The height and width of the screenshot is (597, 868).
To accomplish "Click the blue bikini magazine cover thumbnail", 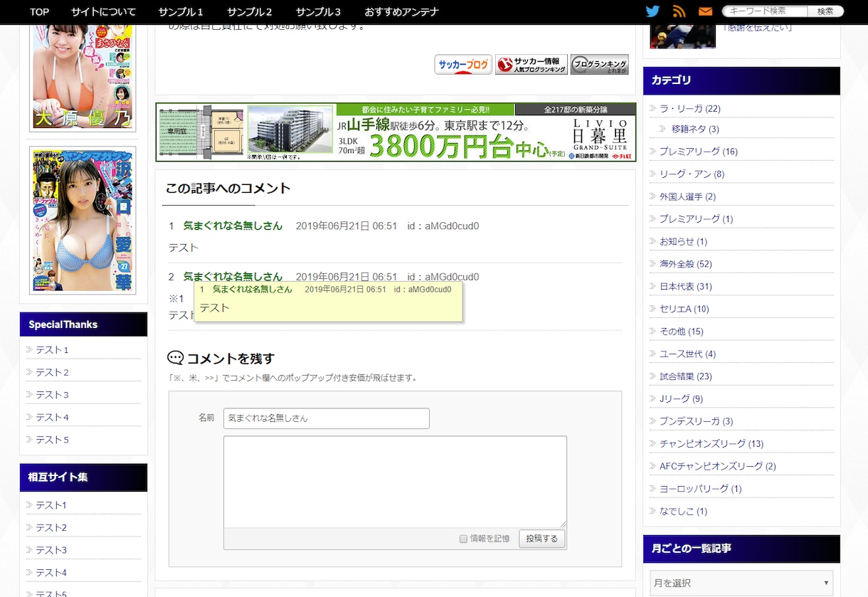I will 83,221.
